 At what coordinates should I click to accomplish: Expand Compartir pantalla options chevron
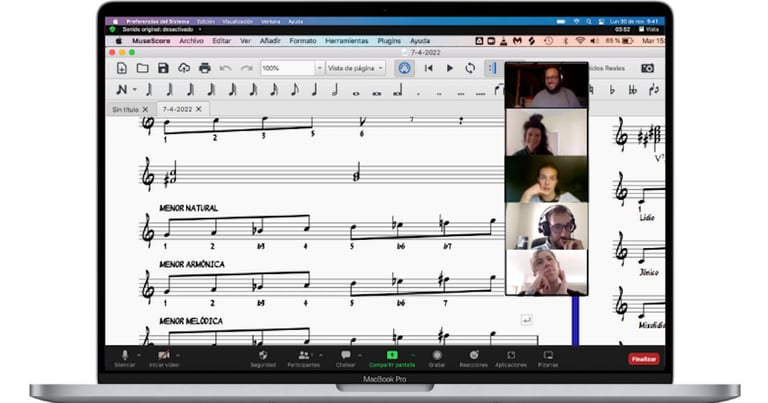tap(413, 355)
